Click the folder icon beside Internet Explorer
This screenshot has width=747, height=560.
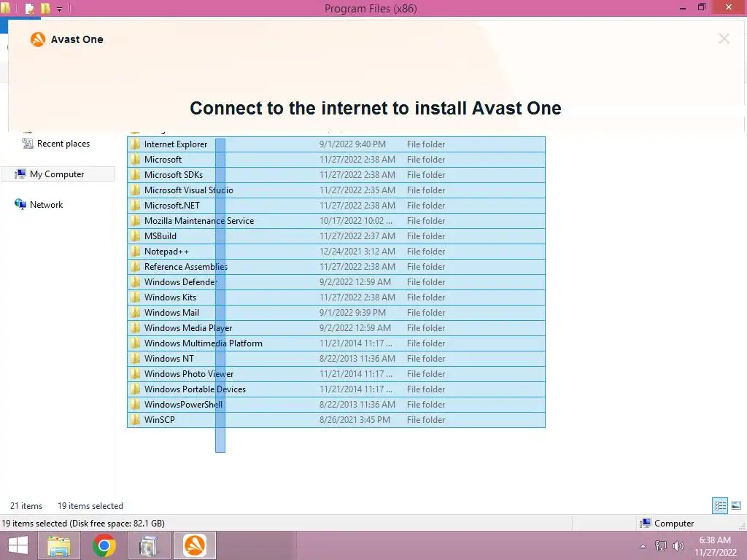click(x=136, y=144)
